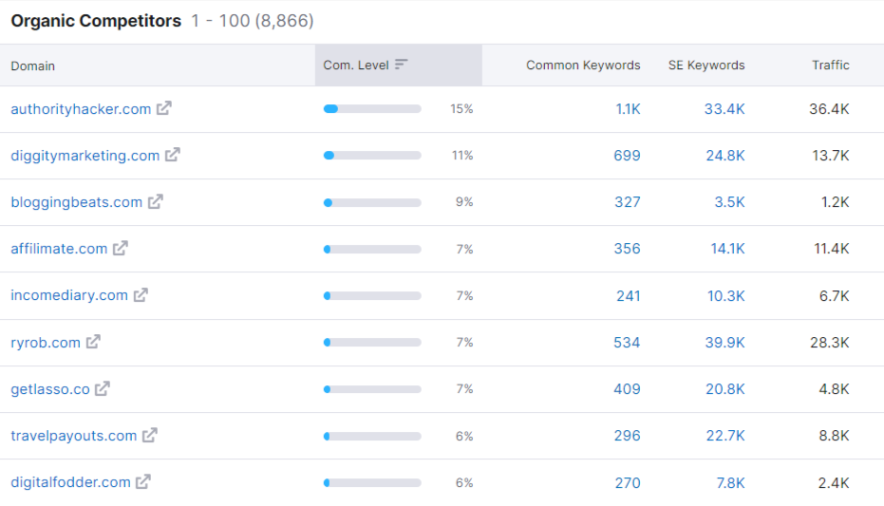Open external link icon next to travelpayouts.com
The width and height of the screenshot is (884, 506).
pyautogui.click(x=150, y=435)
